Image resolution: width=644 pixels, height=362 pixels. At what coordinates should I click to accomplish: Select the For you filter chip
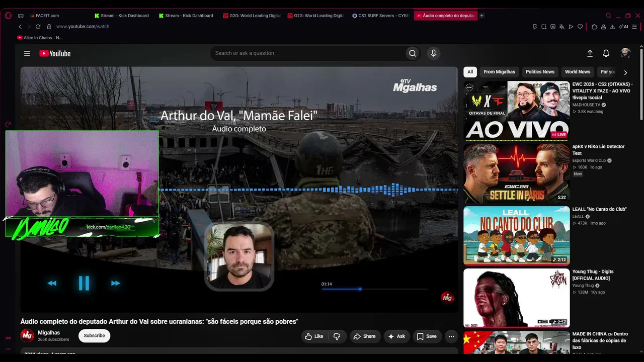(x=608, y=72)
